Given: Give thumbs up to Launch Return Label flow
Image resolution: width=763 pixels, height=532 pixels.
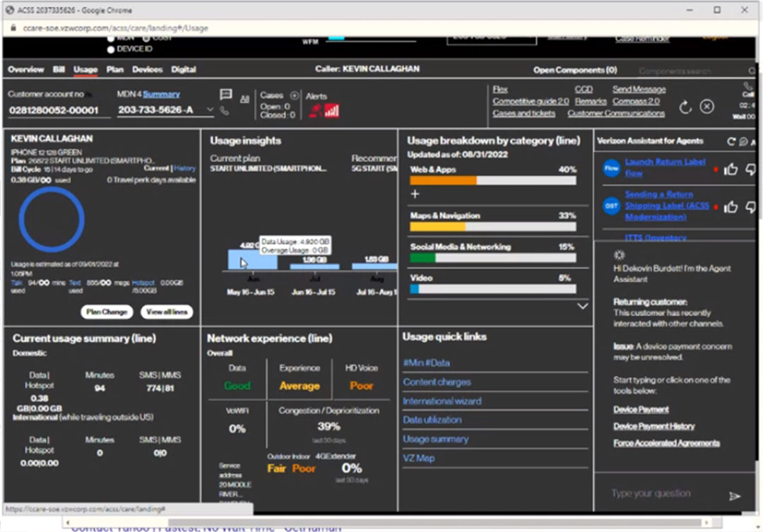Looking at the screenshot, I should click(731, 168).
